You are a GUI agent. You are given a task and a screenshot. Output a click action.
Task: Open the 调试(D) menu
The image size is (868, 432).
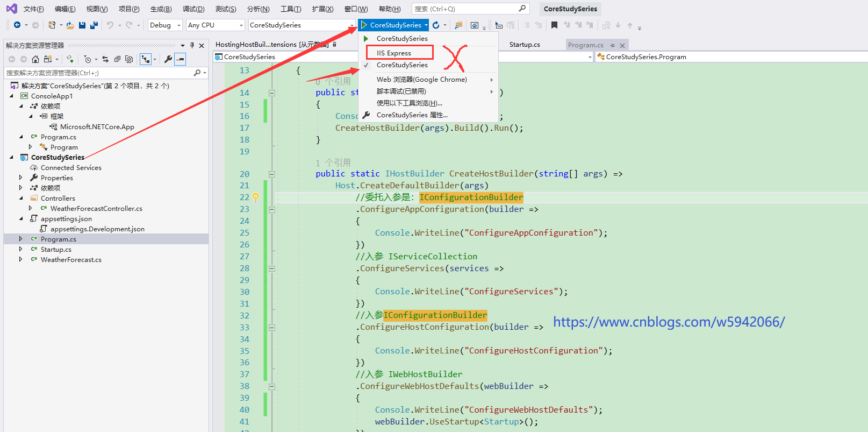click(x=193, y=9)
